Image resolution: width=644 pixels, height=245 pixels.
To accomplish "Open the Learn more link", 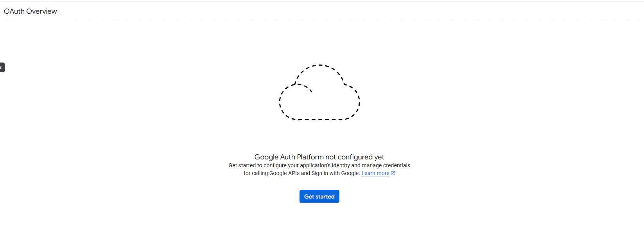I will point(375,173).
